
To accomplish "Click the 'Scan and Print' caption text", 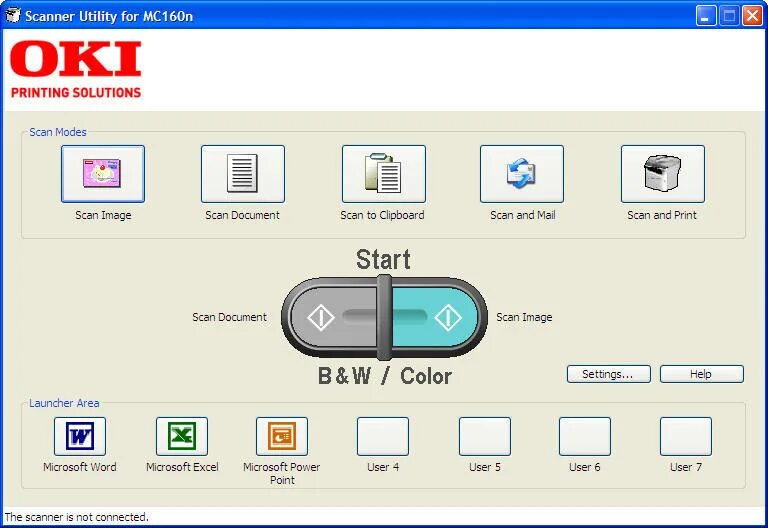I will coord(662,215).
